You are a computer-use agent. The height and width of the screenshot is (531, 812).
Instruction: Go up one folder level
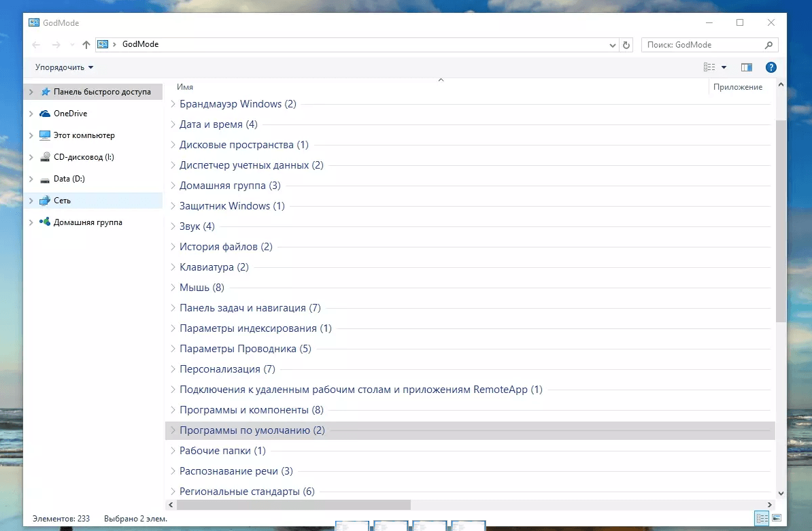click(86, 44)
